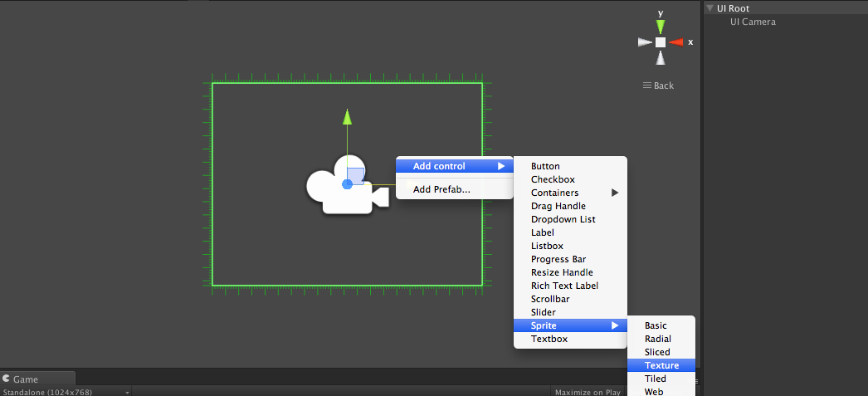
Task: Click the green Y move arrow handle
Action: [x=347, y=116]
